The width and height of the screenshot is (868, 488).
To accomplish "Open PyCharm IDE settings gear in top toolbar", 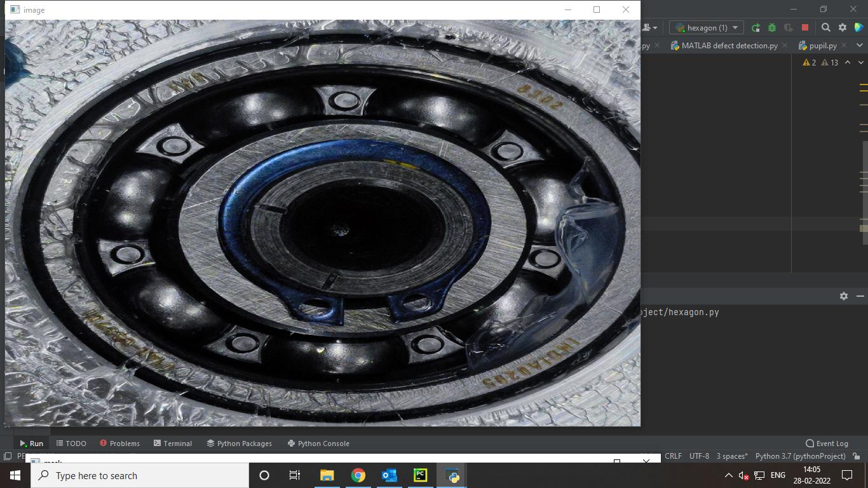I will click(843, 27).
